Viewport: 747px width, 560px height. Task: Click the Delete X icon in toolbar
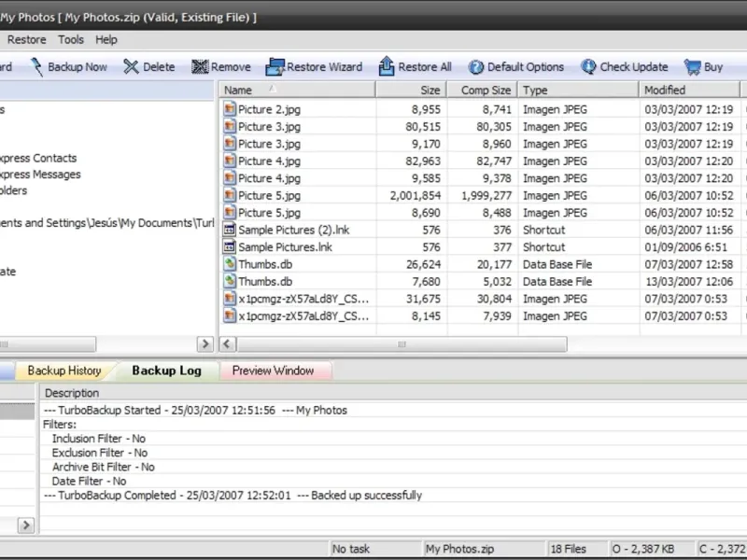131,66
